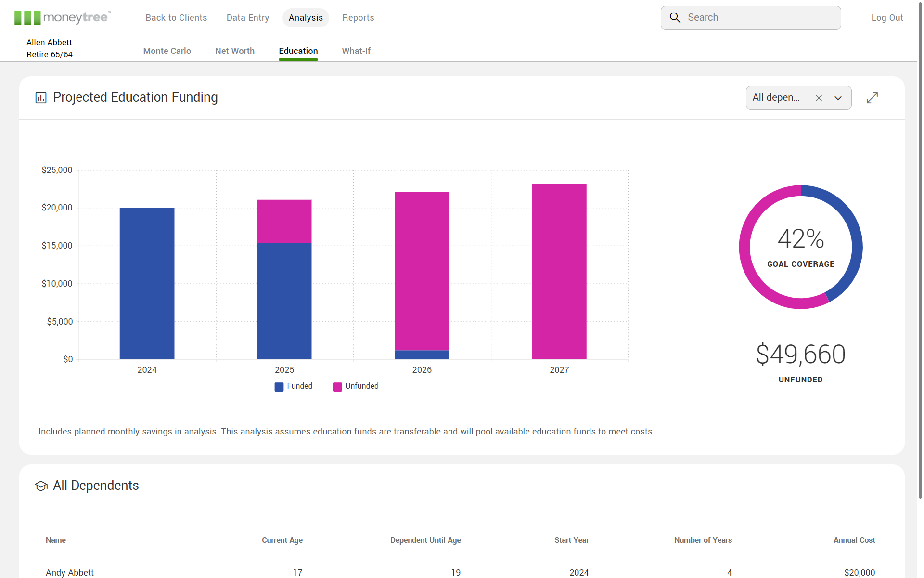Click the Moneytree logo
The width and height of the screenshot is (924, 578).
(63, 18)
